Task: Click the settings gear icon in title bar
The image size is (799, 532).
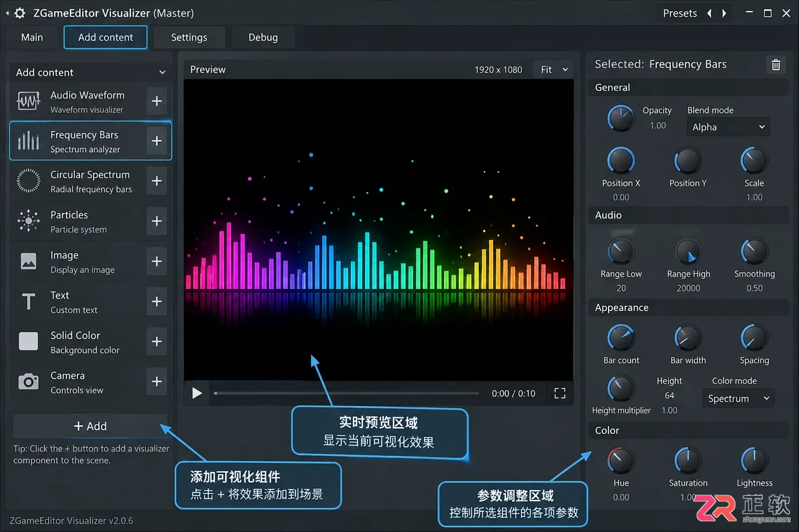Action: pos(20,13)
